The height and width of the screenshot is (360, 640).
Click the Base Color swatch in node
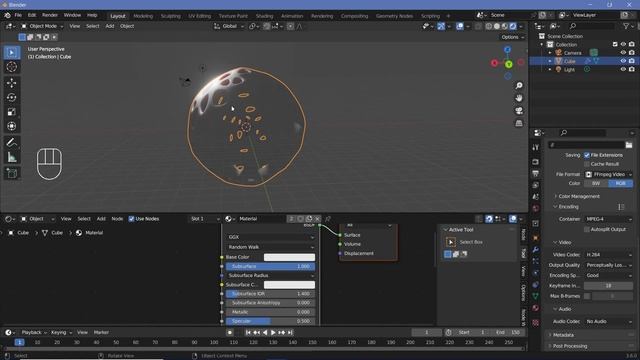289,258
